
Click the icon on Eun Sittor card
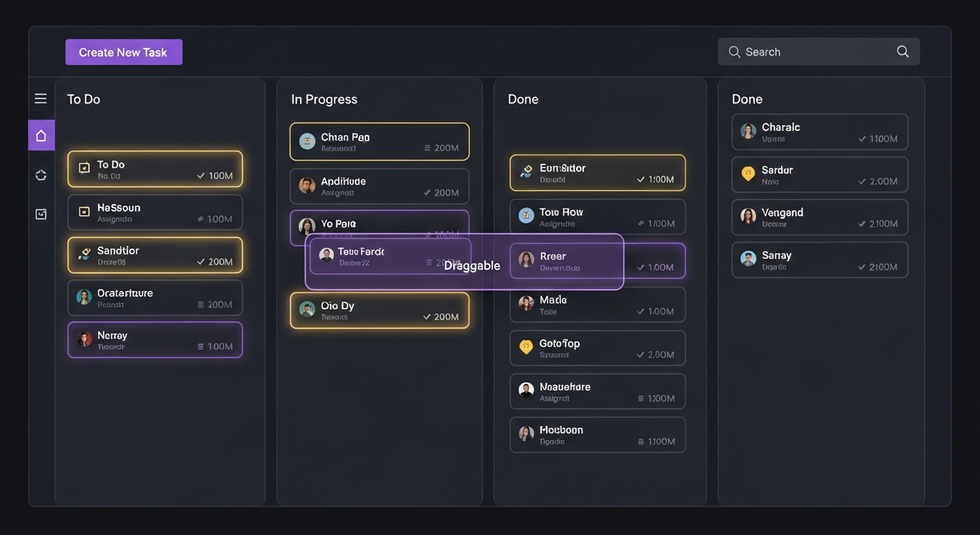[527, 171]
